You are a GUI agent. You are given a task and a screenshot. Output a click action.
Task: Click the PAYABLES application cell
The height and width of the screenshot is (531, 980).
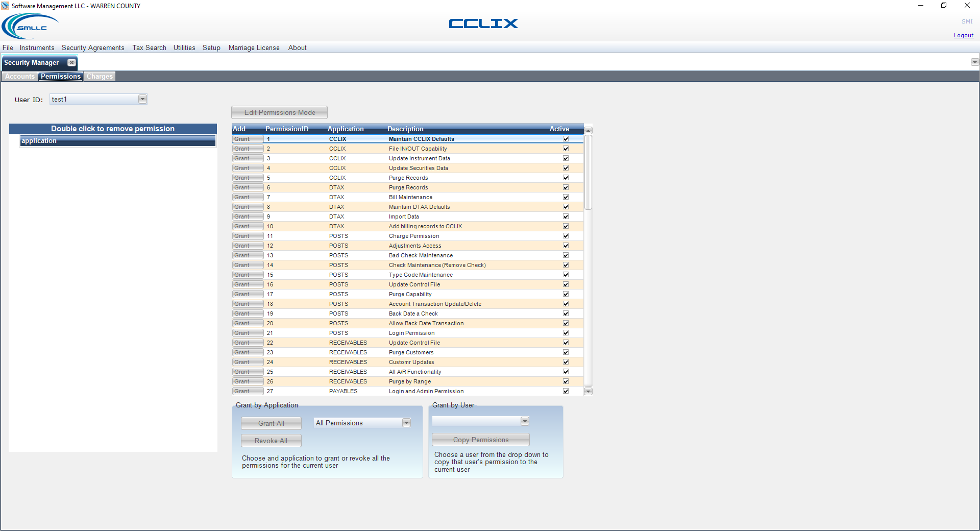[343, 391]
